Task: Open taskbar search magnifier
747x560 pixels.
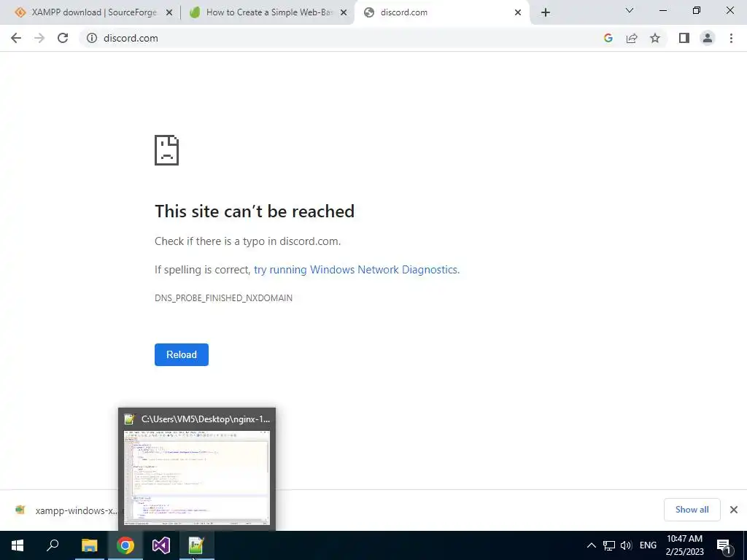Action: tap(53, 545)
